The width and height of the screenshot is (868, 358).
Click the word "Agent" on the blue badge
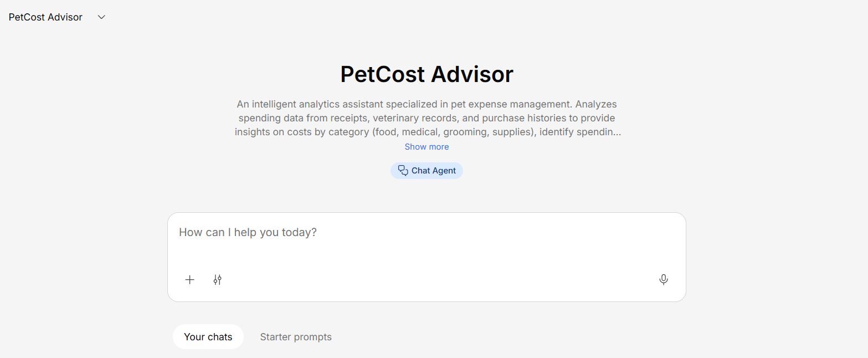point(444,171)
